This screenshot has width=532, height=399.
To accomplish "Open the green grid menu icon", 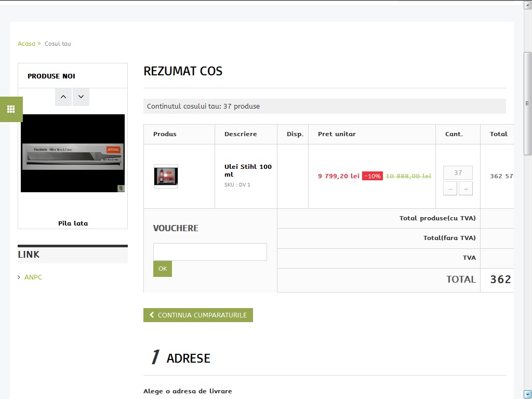I will point(11,109).
